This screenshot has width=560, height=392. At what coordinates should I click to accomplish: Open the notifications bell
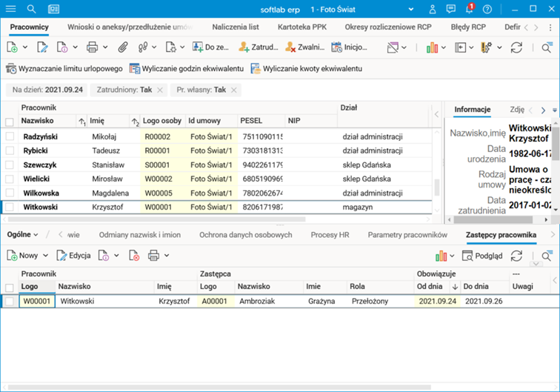468,9
